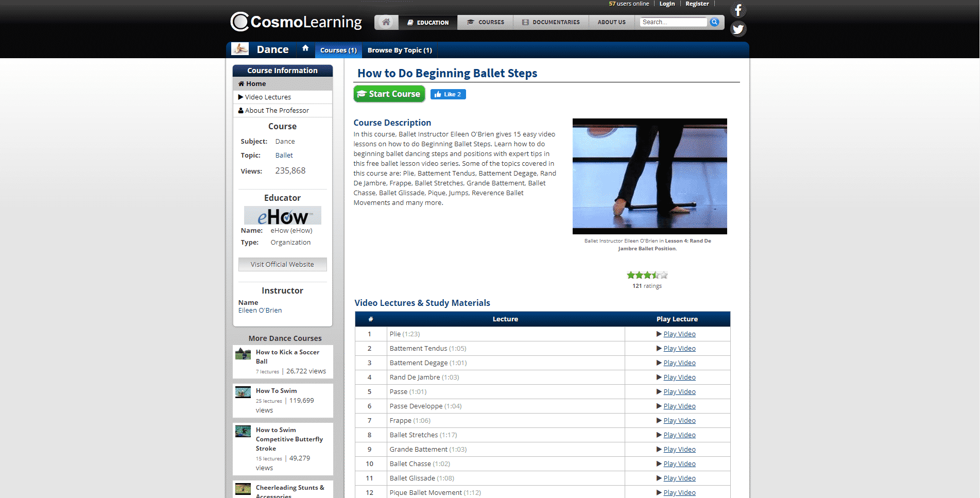Screen dimensions: 980x498
Task: Open the Courses menu in top navigation
Action: pyautogui.click(x=486, y=22)
